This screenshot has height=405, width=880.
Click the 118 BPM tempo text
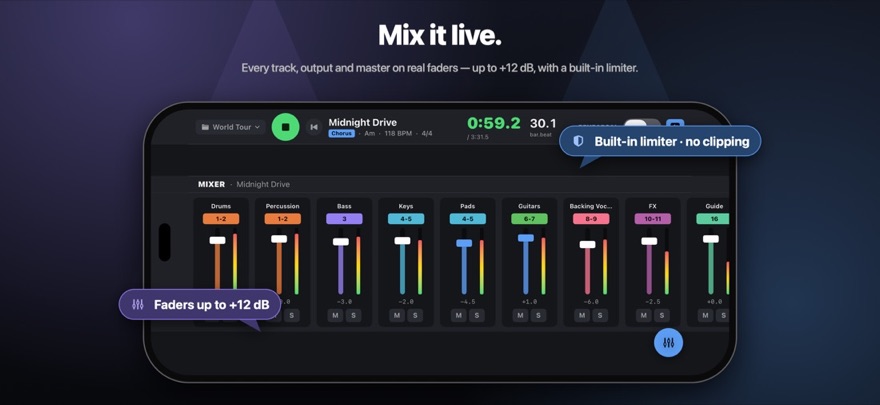click(396, 134)
